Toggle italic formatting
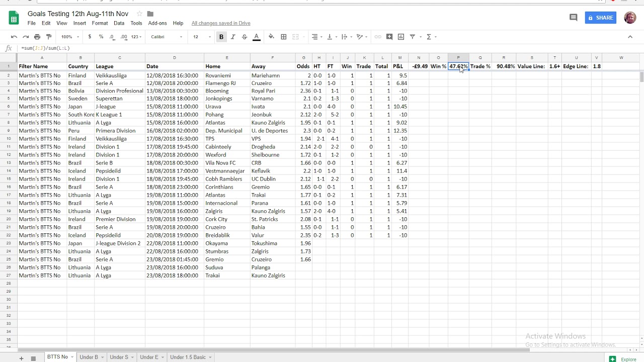Image resolution: width=644 pixels, height=362 pixels. 233,37
